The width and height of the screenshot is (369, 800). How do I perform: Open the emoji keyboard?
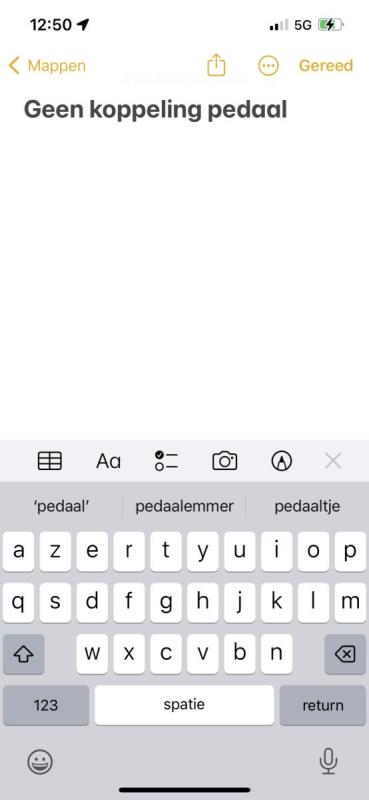coord(40,763)
